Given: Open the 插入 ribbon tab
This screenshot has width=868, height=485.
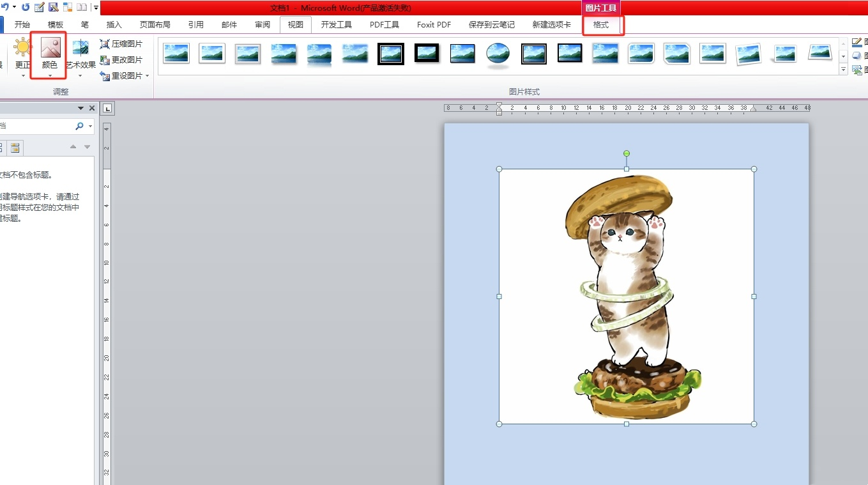Looking at the screenshot, I should click(114, 25).
